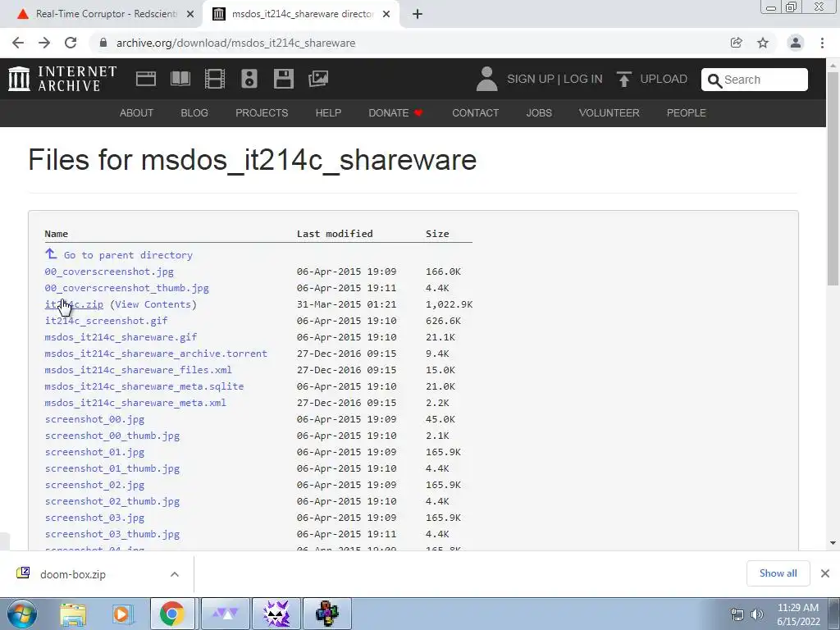Screen dimensions: 840x630
Task: Click the page vertical scrollbar thumb
Action: click(833, 178)
